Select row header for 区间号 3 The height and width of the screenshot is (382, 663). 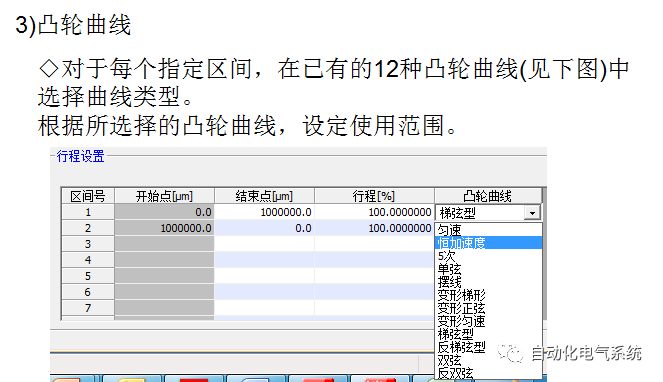[x=88, y=244]
